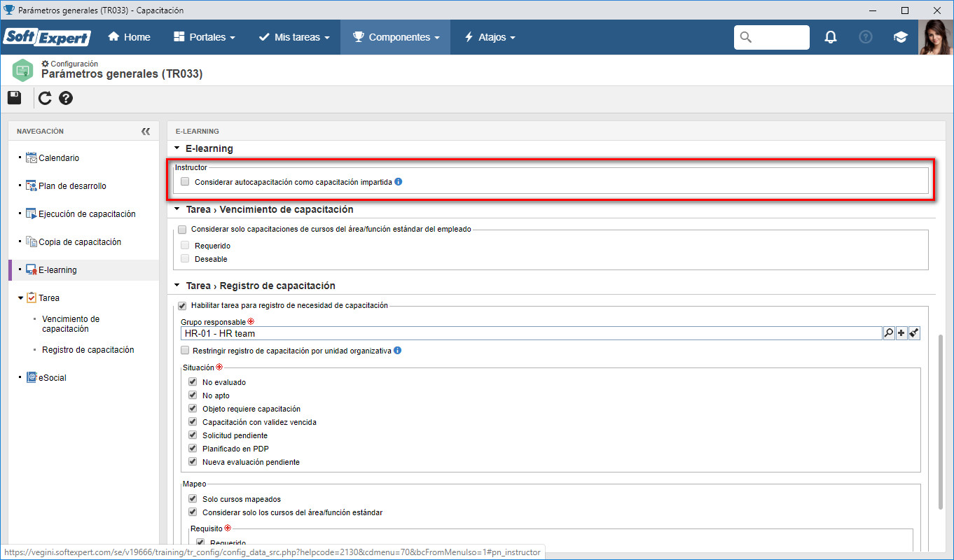This screenshot has width=954, height=560.
Task: Uncheck No evaluado situation
Action: [x=193, y=382]
